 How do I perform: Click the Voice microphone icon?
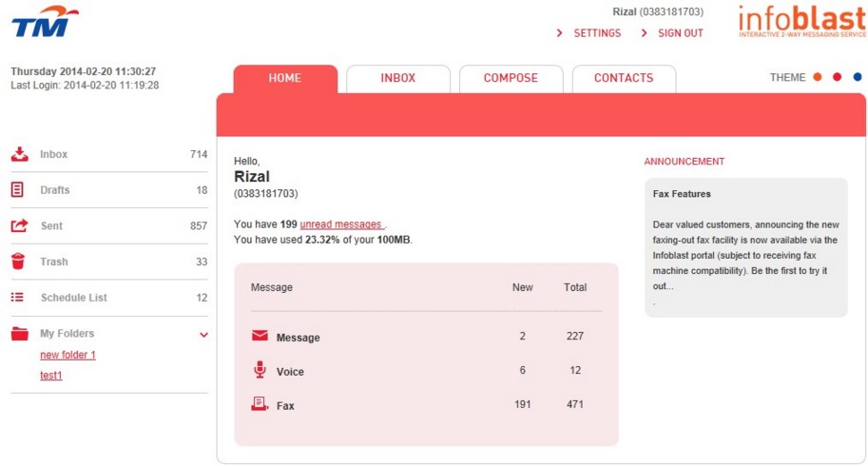(x=260, y=370)
